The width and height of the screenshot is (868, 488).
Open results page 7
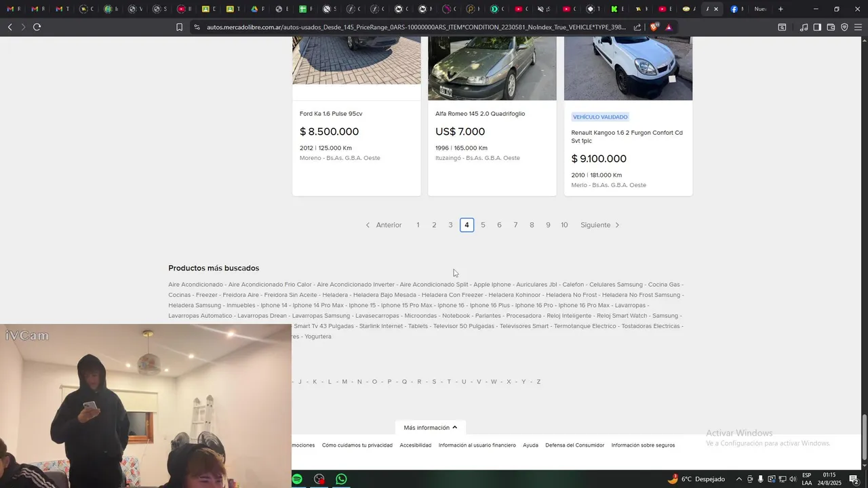(x=515, y=225)
